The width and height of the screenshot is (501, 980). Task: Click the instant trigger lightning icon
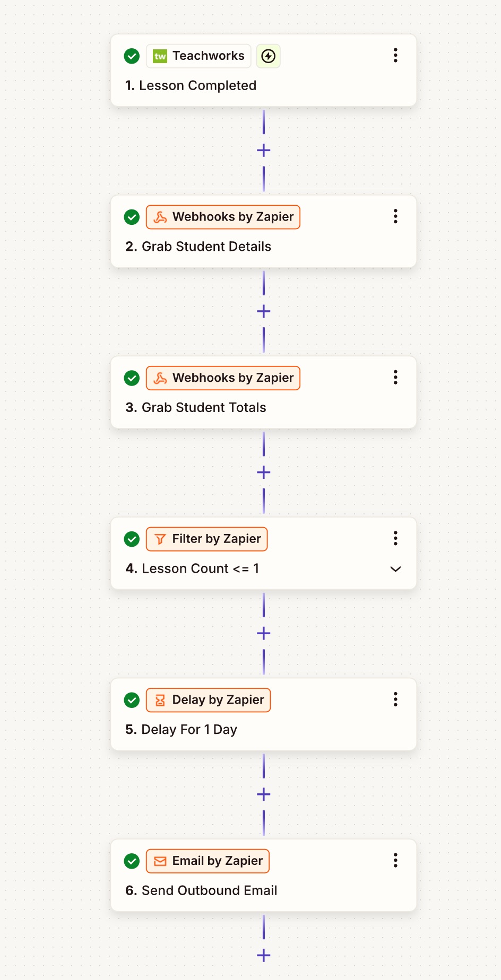point(269,56)
